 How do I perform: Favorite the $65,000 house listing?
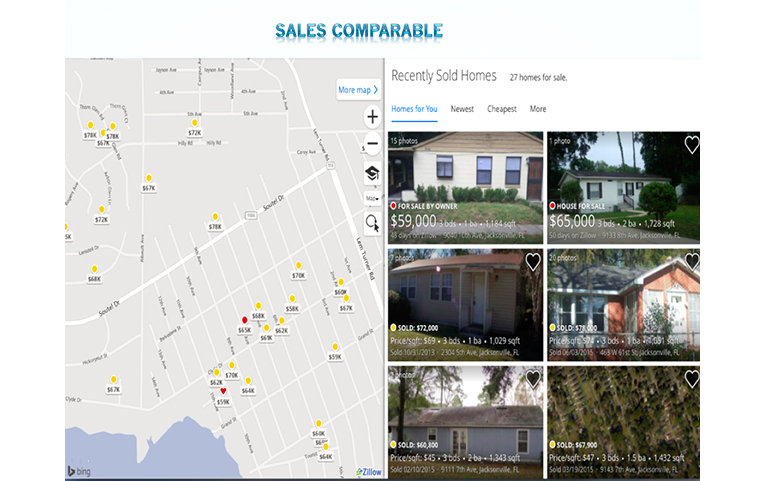click(691, 145)
